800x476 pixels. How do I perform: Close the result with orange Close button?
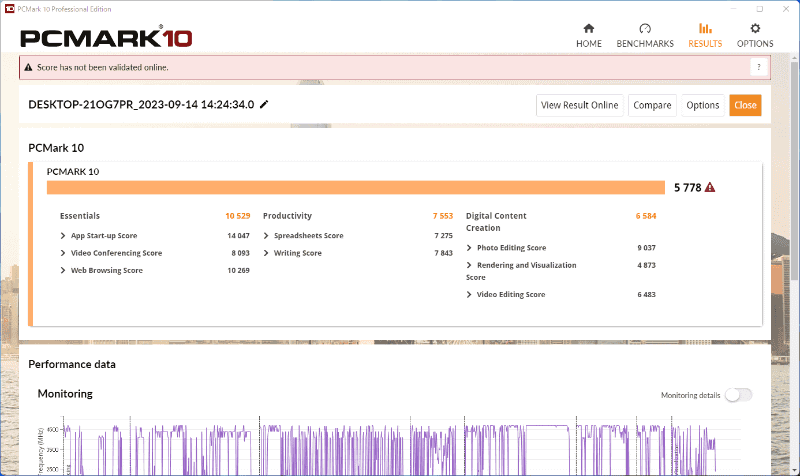coord(745,105)
